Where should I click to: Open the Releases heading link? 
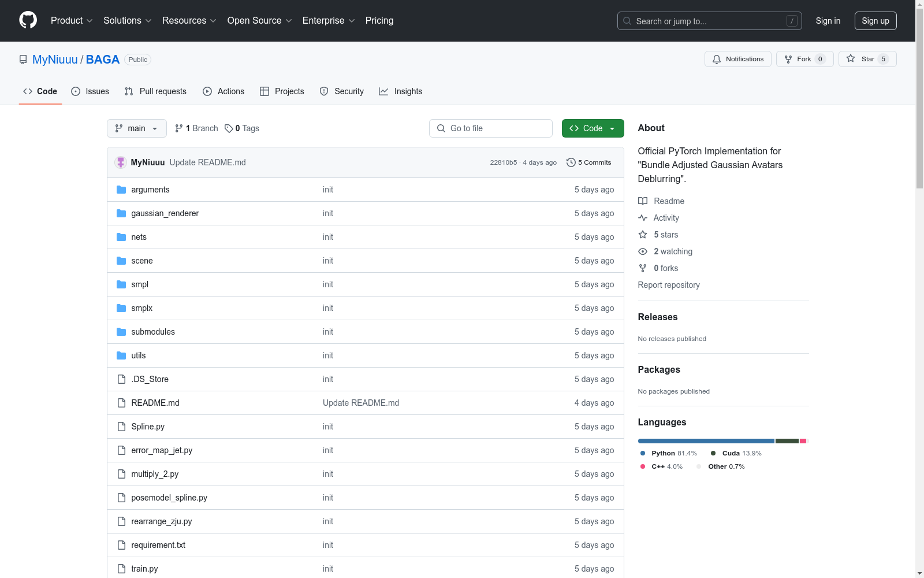click(x=658, y=317)
